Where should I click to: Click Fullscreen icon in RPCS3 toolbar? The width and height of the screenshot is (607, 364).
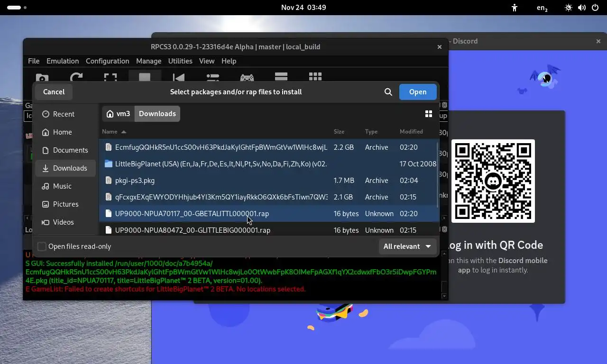(x=110, y=78)
